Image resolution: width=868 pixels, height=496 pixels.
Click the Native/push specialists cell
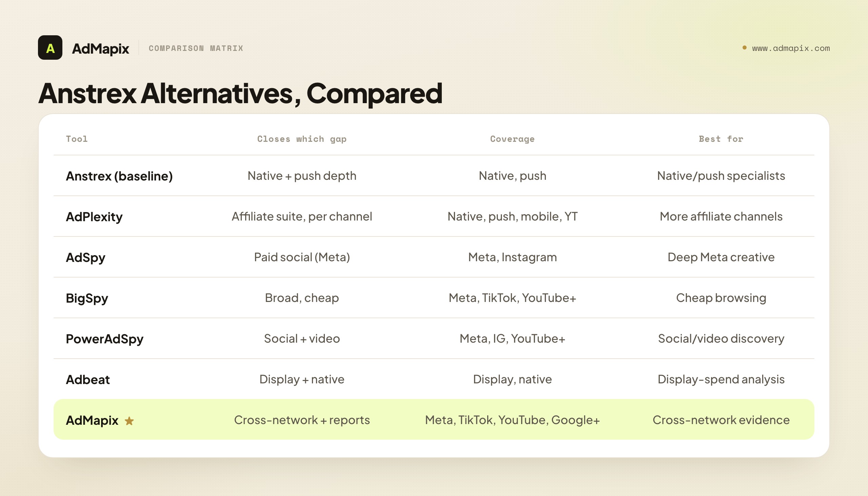721,176
